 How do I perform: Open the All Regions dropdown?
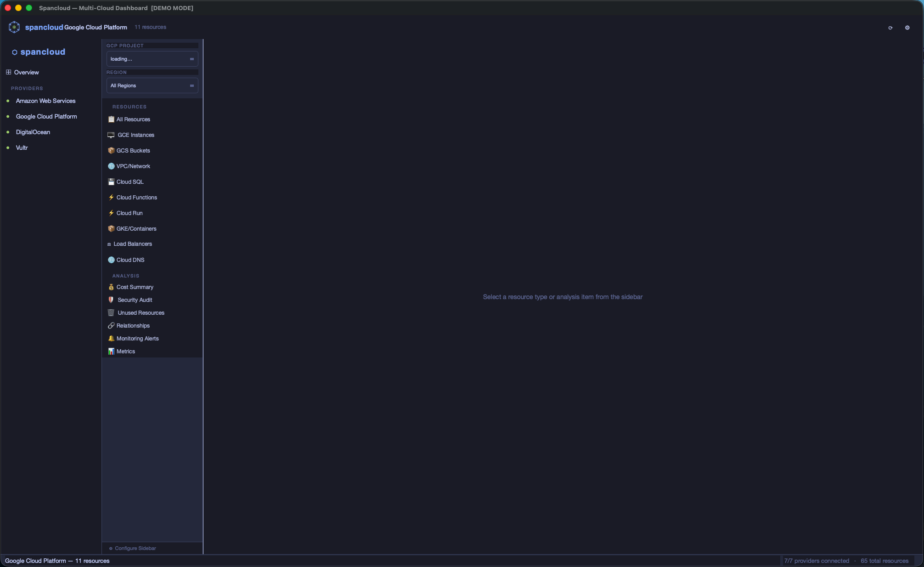152,85
